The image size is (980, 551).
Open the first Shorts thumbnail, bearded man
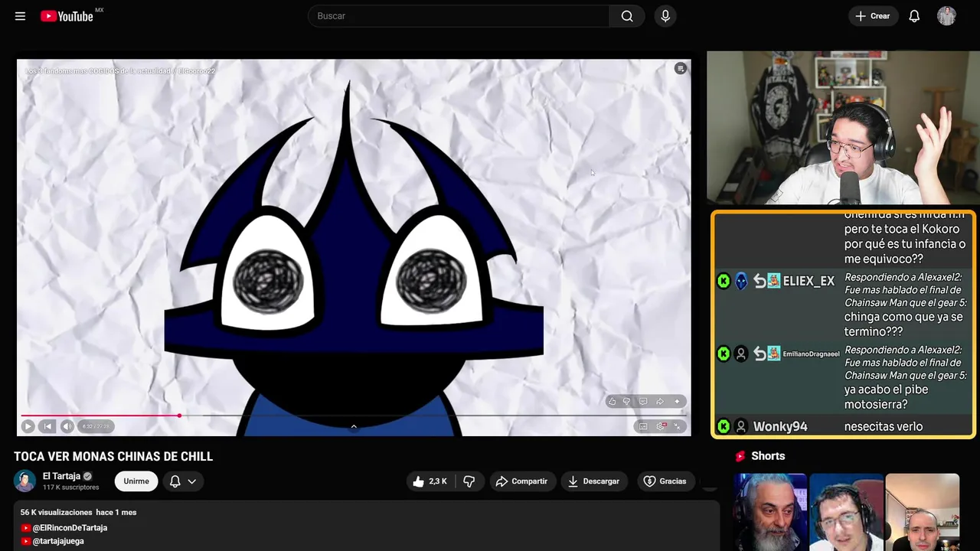pos(770,512)
